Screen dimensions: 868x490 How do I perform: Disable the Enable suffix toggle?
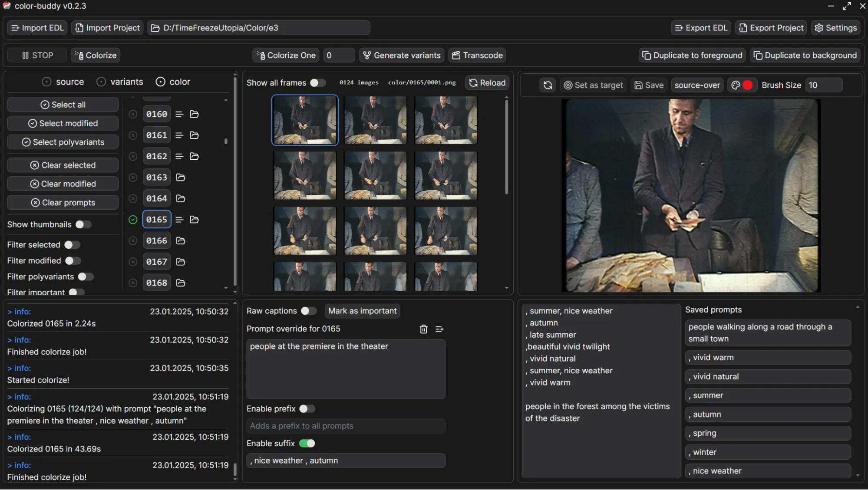(x=307, y=443)
